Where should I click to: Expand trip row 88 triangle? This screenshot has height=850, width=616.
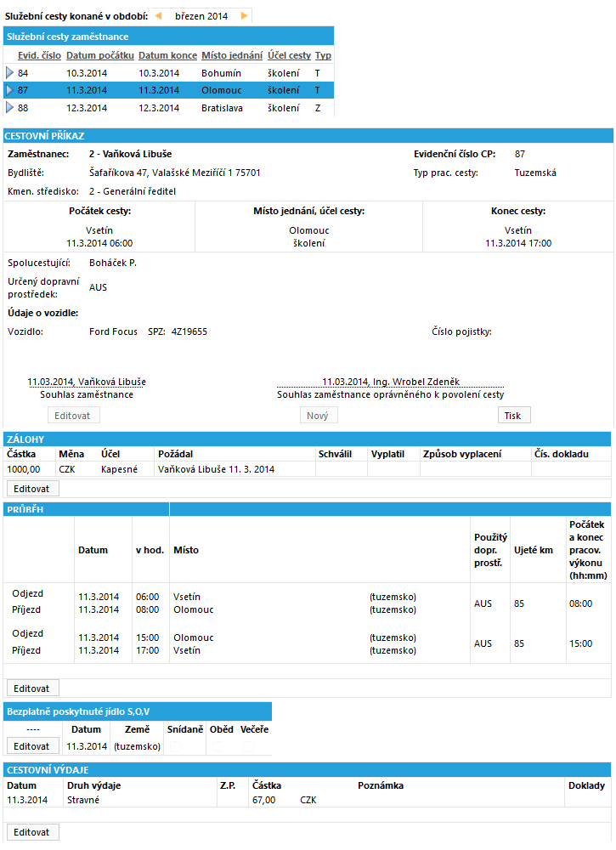(9, 108)
